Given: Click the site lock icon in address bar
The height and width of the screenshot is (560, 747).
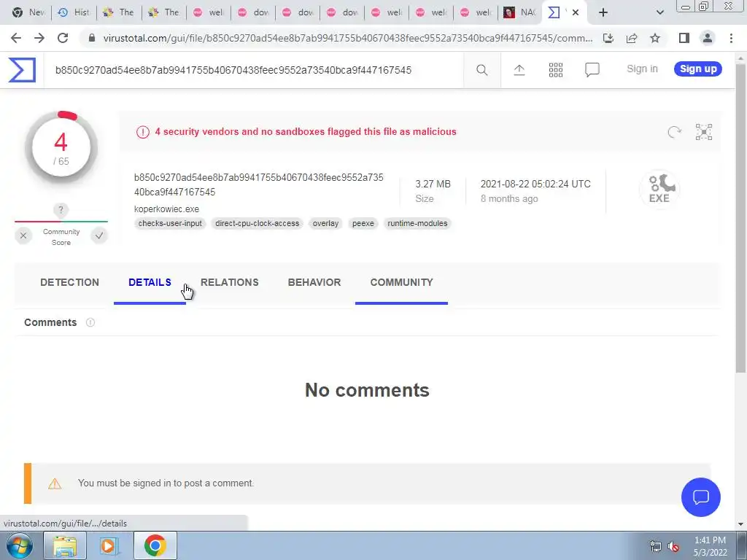Looking at the screenshot, I should click(92, 38).
